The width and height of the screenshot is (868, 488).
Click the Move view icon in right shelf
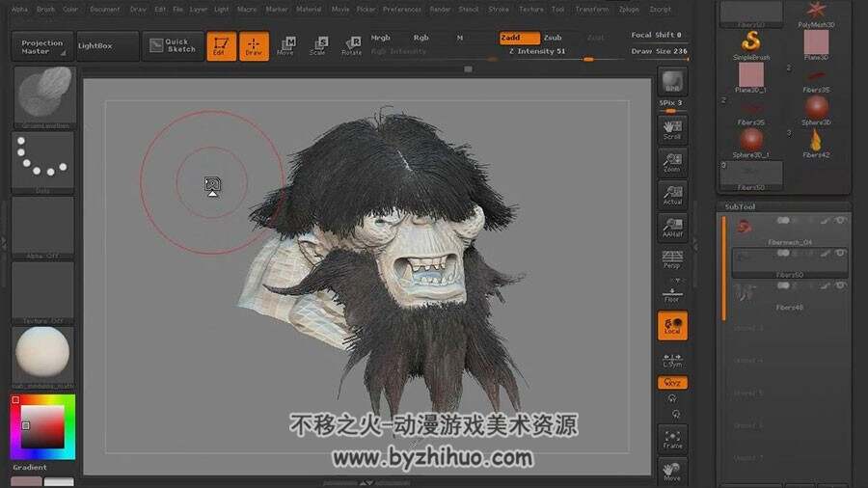coord(672,472)
